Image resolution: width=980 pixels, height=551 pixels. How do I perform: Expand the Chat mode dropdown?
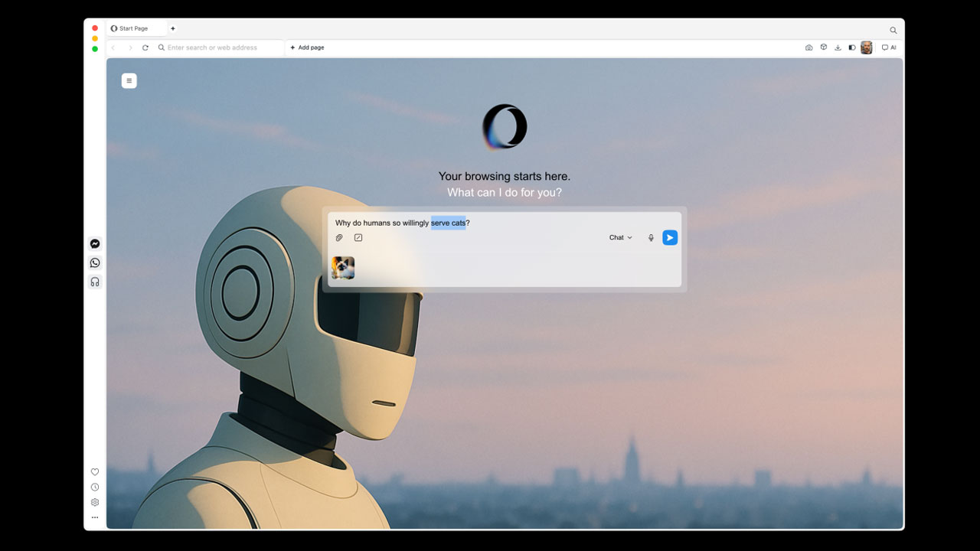(620, 238)
